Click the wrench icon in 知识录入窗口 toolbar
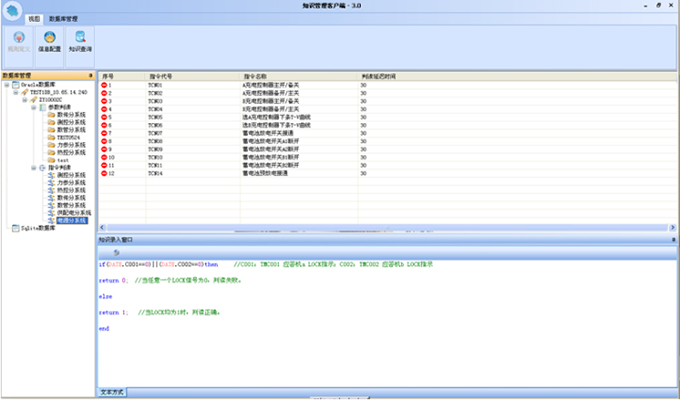This screenshot has width=680, height=400. click(x=116, y=252)
